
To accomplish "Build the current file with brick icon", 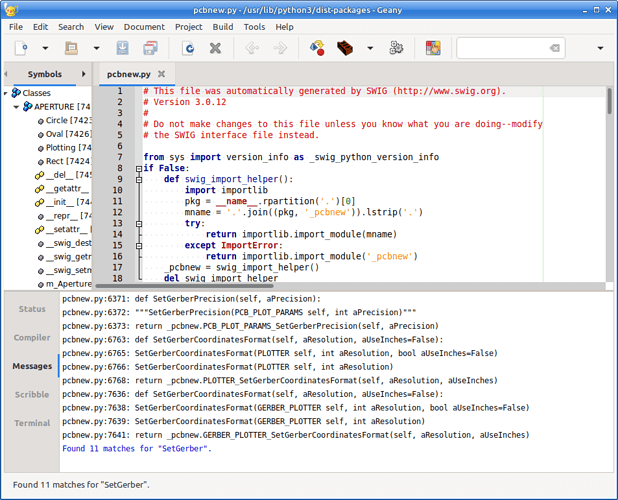I will (345, 48).
